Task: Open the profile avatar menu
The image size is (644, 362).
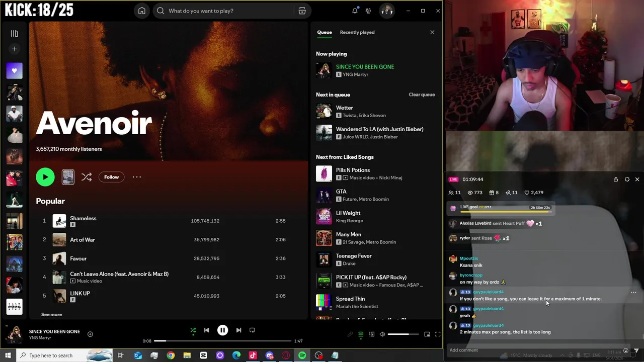Action: [x=387, y=11]
